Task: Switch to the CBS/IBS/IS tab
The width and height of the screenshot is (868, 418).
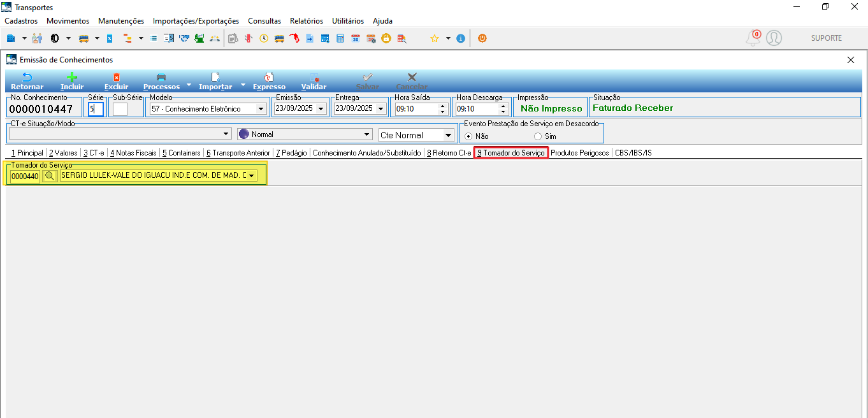Action: point(633,153)
